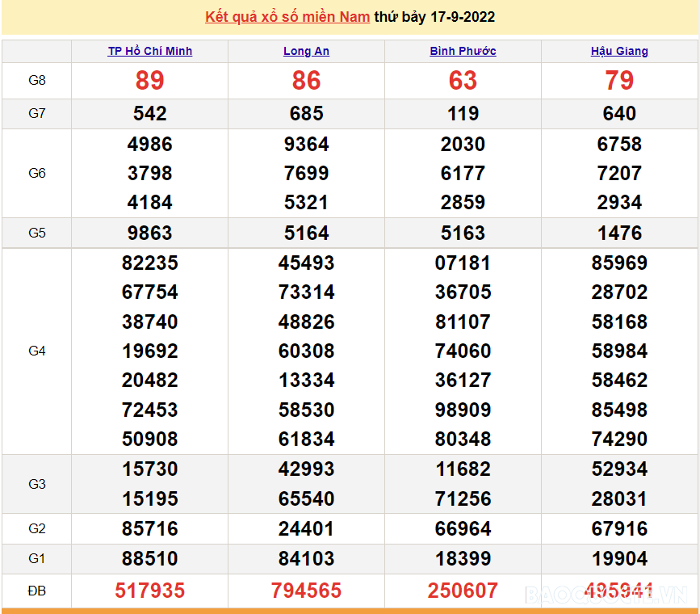700x614 pixels.
Task: Select special prize number 517935
Action: coord(150,591)
